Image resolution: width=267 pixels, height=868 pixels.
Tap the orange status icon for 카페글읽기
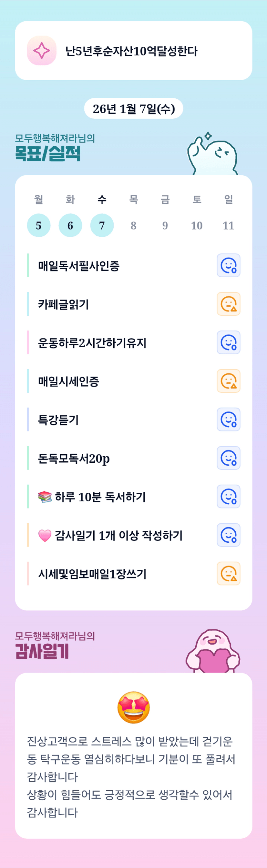pos(228,304)
